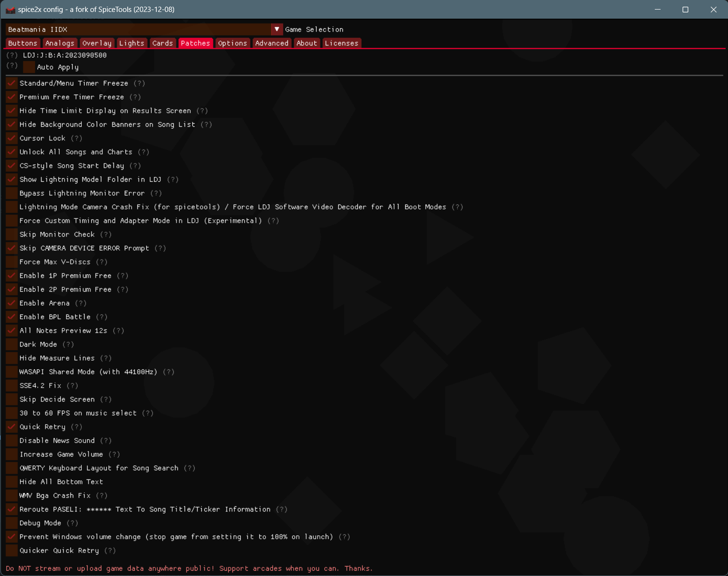Image resolution: width=728 pixels, height=576 pixels.
Task: Uncheck Hide Background Color Banners on Song List
Action: coord(11,125)
